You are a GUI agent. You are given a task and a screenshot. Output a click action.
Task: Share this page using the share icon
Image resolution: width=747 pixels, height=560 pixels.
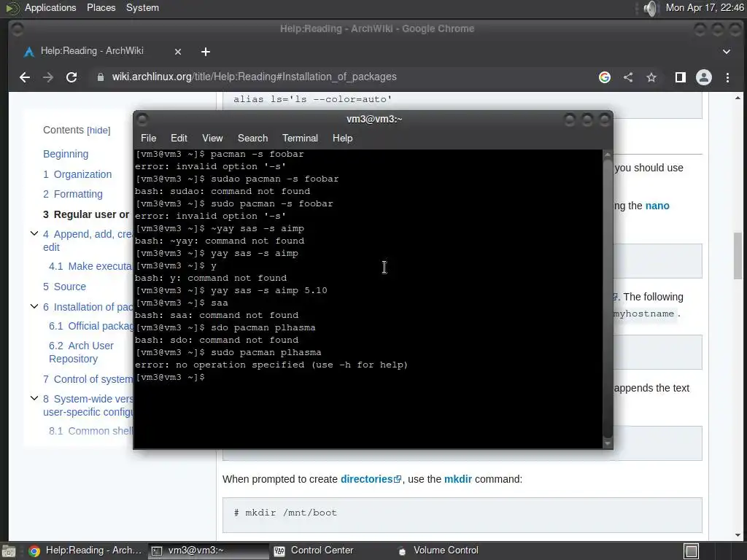click(x=628, y=77)
